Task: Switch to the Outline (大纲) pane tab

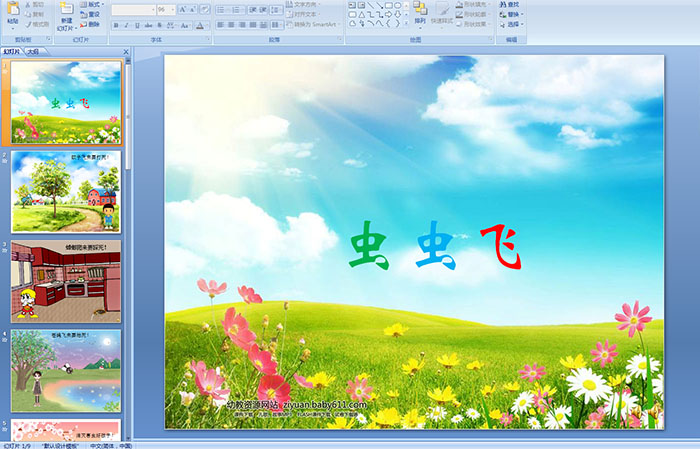Action: coord(33,52)
